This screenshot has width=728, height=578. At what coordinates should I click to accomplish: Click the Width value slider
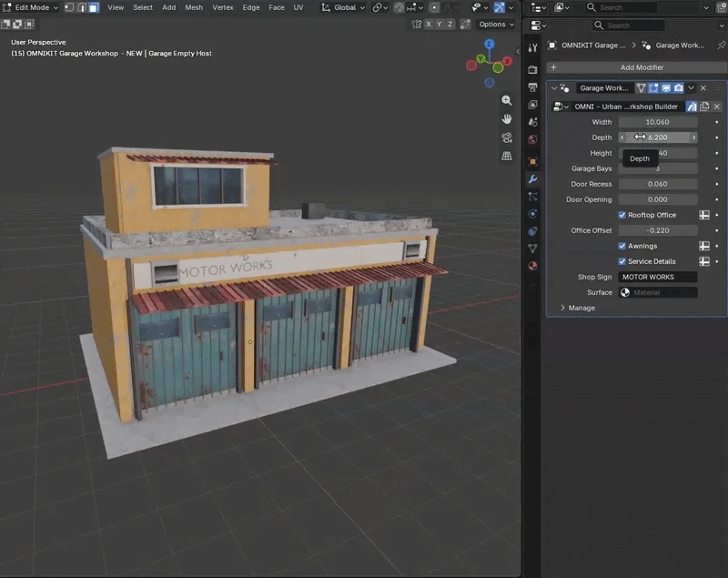[x=657, y=122]
